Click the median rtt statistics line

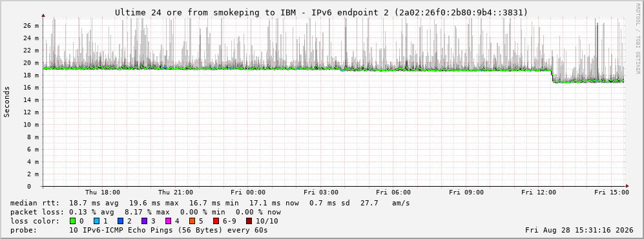point(210,203)
